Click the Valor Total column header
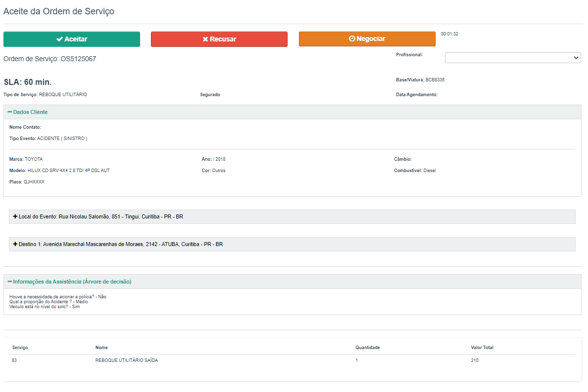The height and width of the screenshot is (392, 588). [482, 348]
